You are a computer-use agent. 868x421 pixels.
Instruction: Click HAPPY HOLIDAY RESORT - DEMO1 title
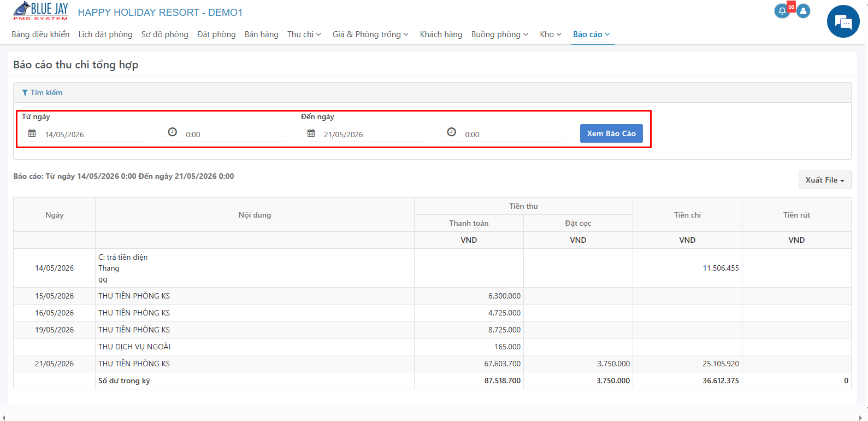tap(160, 13)
